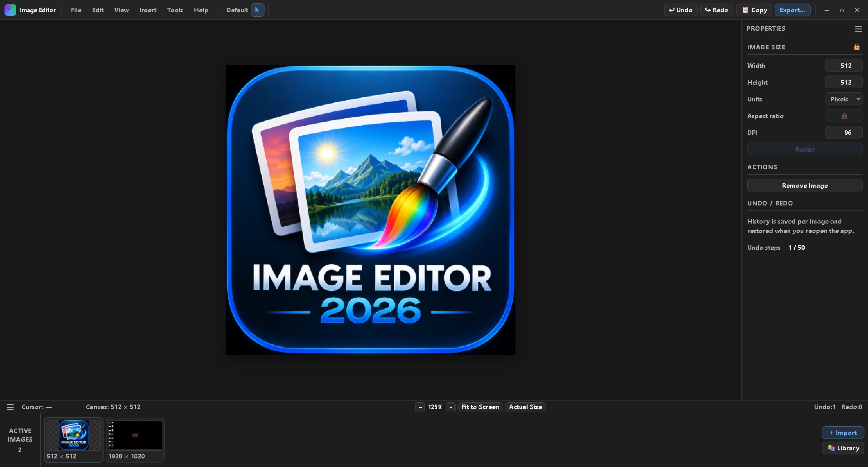Toggle the Image Size lock icon
The image size is (868, 467).
click(x=856, y=47)
